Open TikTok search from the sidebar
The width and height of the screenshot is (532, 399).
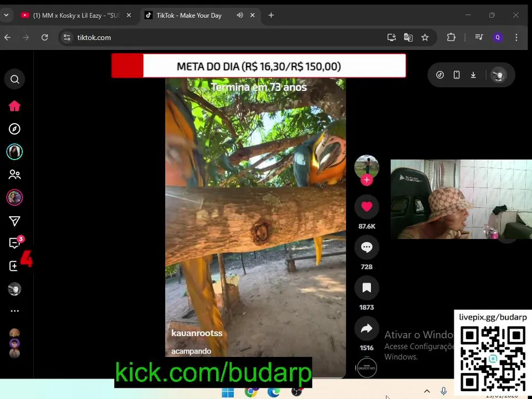(14, 79)
